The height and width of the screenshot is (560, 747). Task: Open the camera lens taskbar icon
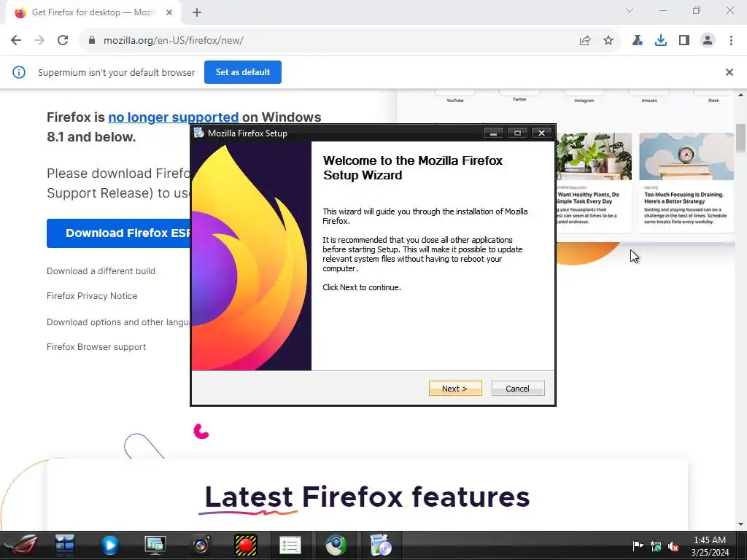(201, 545)
